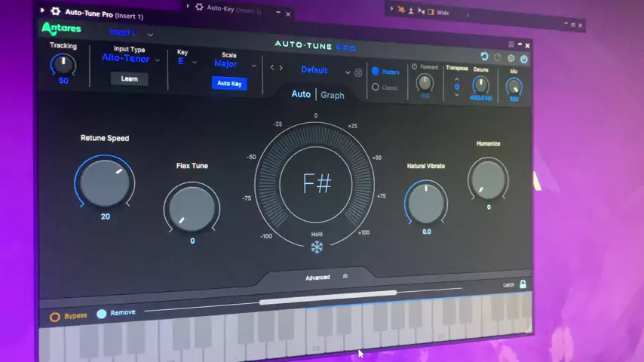Adjust the Humanize knob

tap(489, 179)
